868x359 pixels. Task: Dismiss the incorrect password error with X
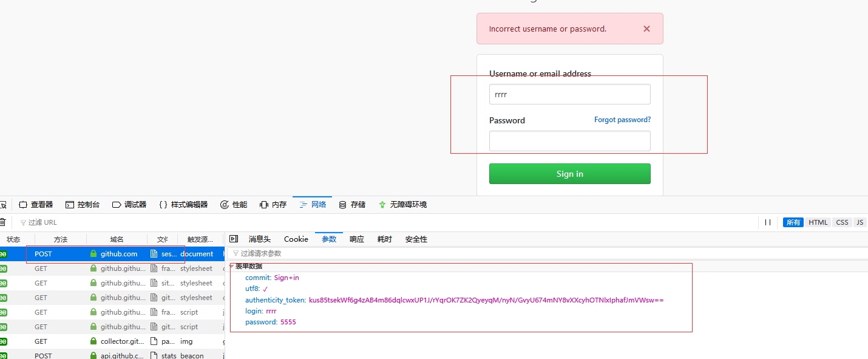click(646, 29)
